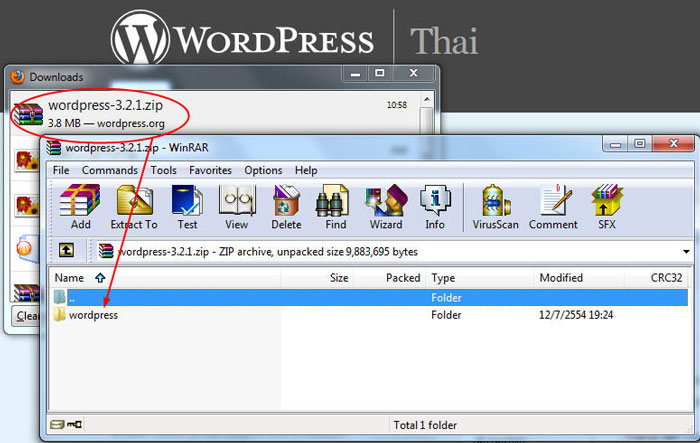Viewport: 700px width, 443px height.
Task: Sort the list by Packed column
Action: 389,278
